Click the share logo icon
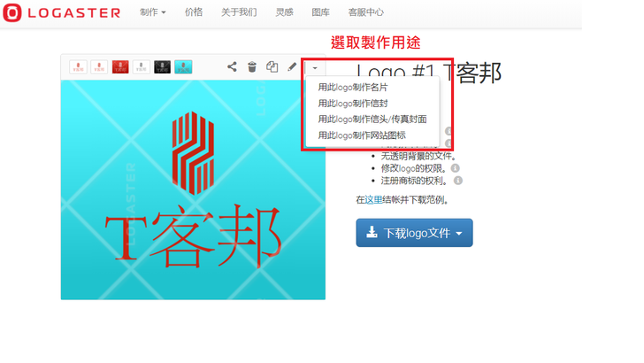This screenshot has width=644, height=363. click(232, 66)
